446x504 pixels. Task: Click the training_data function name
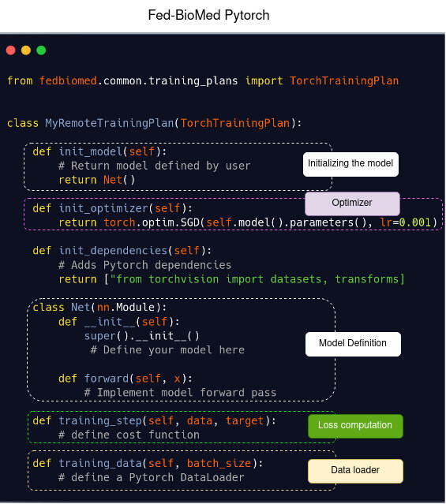tap(100, 463)
